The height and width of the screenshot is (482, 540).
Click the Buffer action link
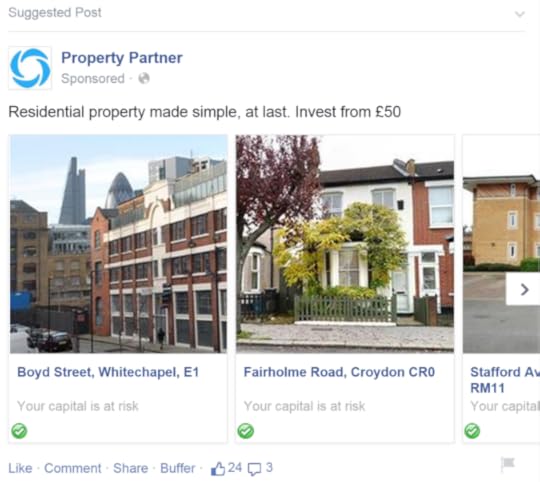click(177, 468)
